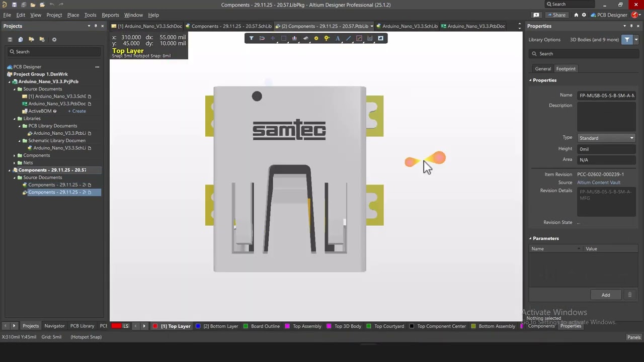This screenshot has height=362, width=644.
Task: Place a text string with the A tool
Action: click(338, 38)
